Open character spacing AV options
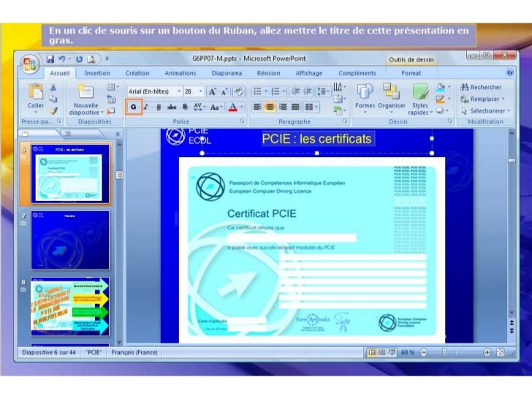The image size is (532, 399). coord(199,107)
